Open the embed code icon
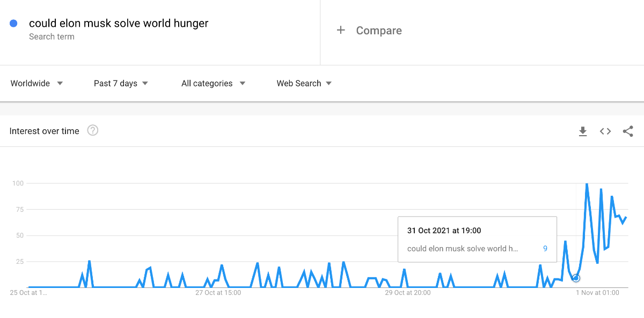 point(605,131)
